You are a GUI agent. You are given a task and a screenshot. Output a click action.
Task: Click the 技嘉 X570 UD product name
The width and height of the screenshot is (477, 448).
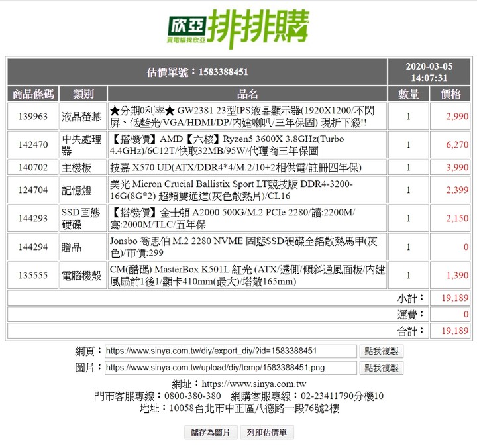[235, 168]
